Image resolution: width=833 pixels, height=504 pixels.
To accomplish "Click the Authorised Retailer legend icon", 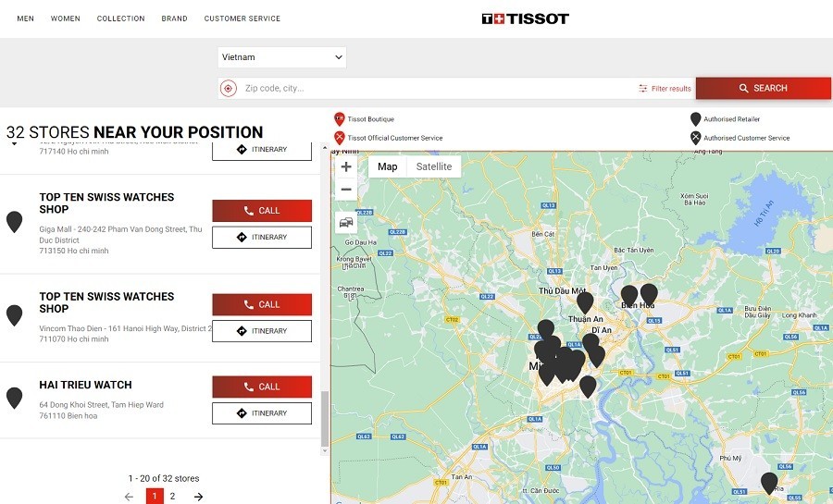I will [x=695, y=119].
